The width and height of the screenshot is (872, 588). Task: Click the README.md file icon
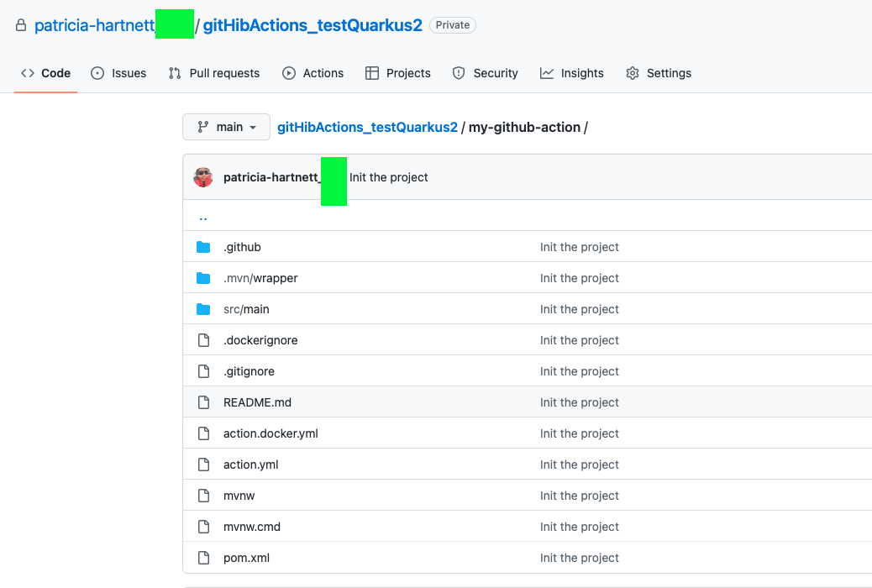click(x=203, y=402)
